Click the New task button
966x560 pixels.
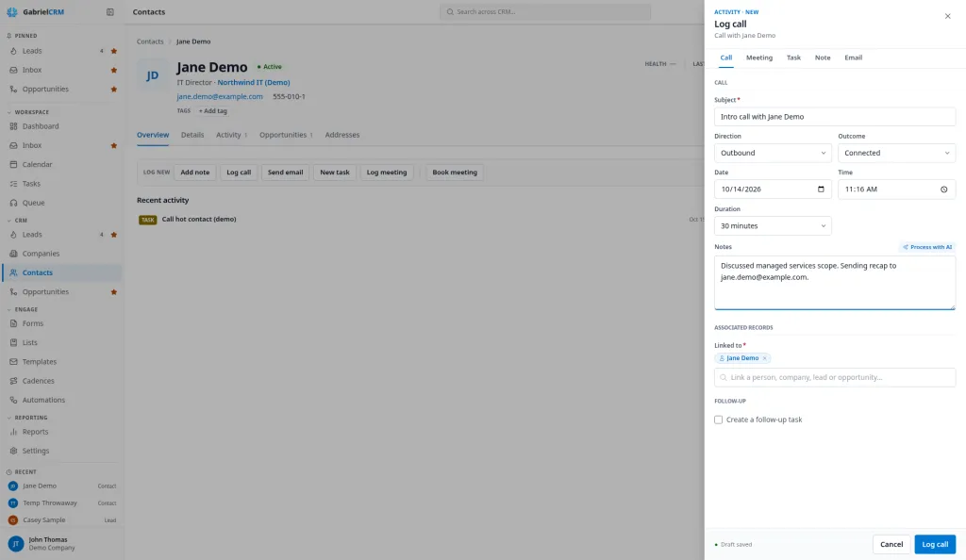335,173
